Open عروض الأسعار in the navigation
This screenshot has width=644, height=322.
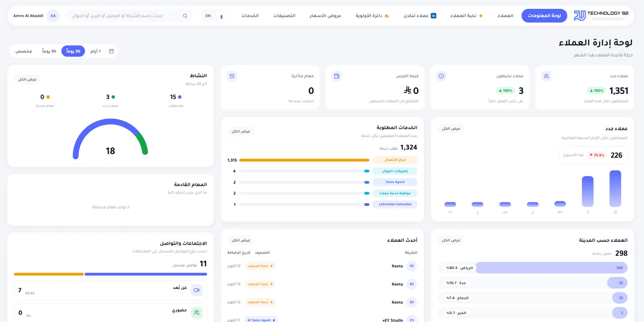(325, 16)
